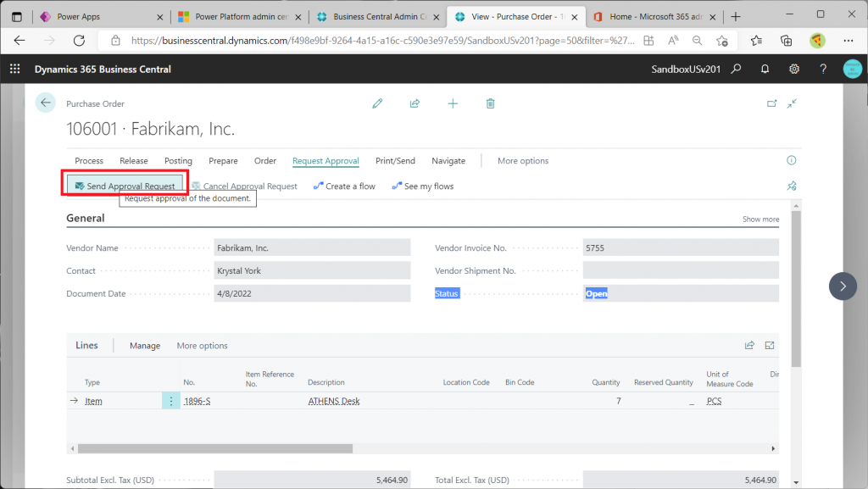
Task: Open the Business Central search magnifier
Action: pyautogui.click(x=737, y=69)
